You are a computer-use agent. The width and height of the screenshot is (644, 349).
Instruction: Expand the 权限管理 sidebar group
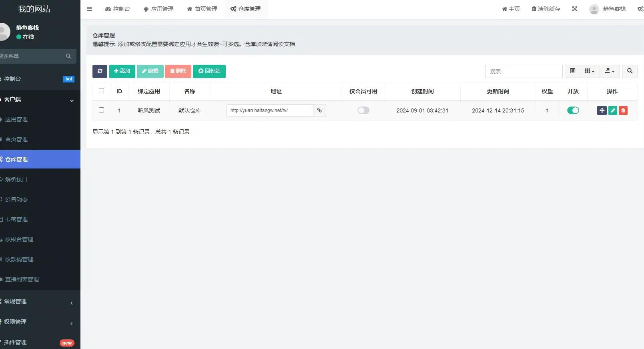click(x=40, y=322)
